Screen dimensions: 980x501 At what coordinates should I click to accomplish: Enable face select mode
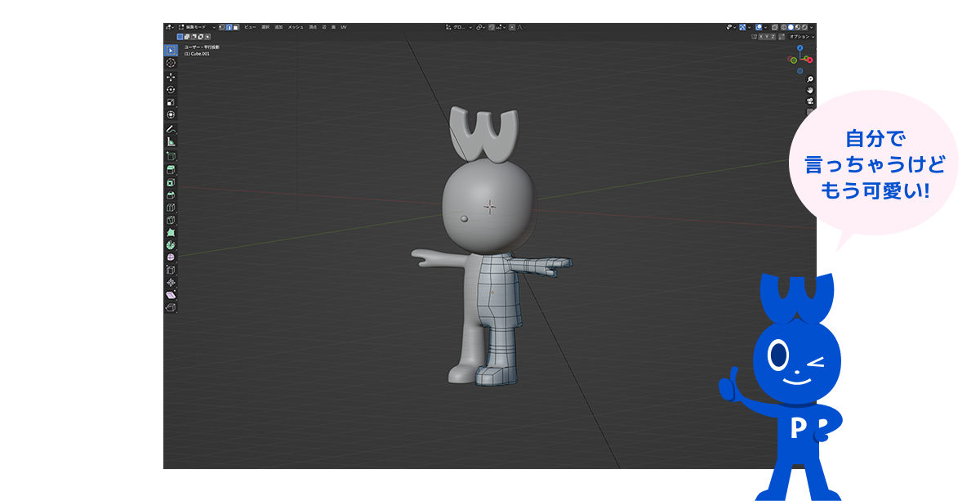pos(236,27)
